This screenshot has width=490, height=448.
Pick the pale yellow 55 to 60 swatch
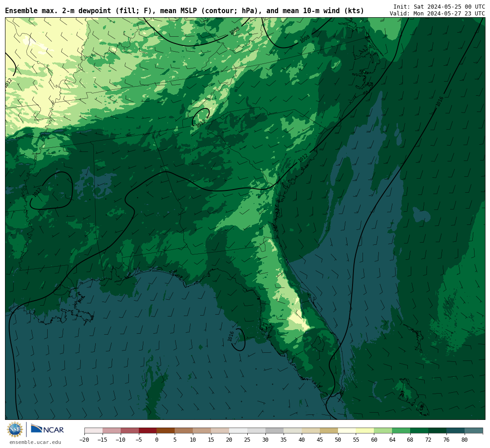(365, 431)
